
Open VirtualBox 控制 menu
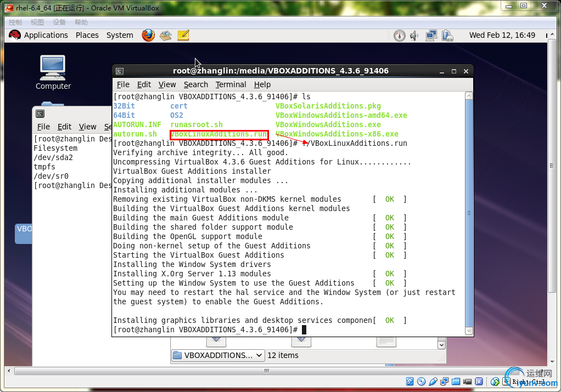click(15, 22)
